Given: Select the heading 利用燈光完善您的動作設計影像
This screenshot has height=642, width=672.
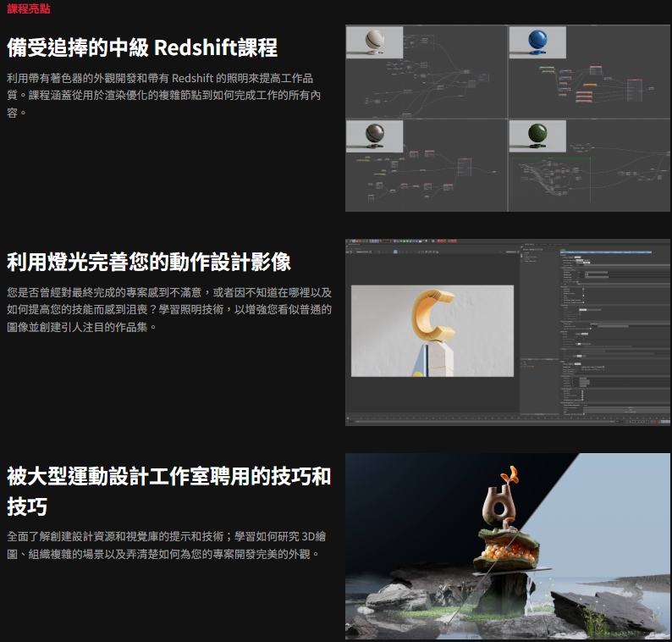Looking at the screenshot, I should click(149, 262).
